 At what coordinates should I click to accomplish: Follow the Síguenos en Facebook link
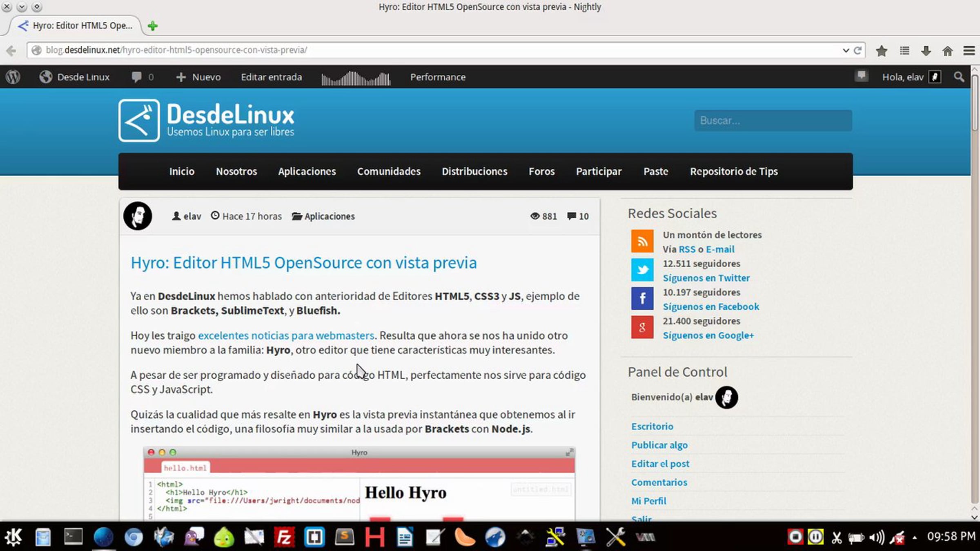(710, 307)
